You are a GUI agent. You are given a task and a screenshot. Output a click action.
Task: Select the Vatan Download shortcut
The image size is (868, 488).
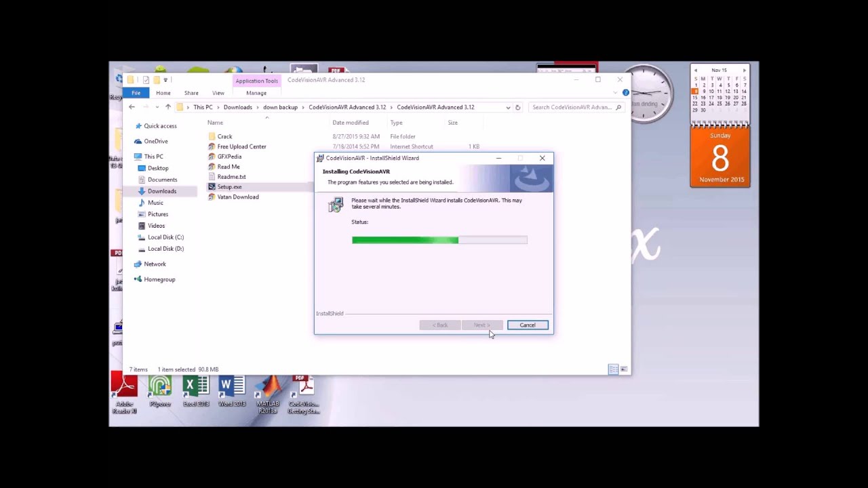click(x=238, y=197)
